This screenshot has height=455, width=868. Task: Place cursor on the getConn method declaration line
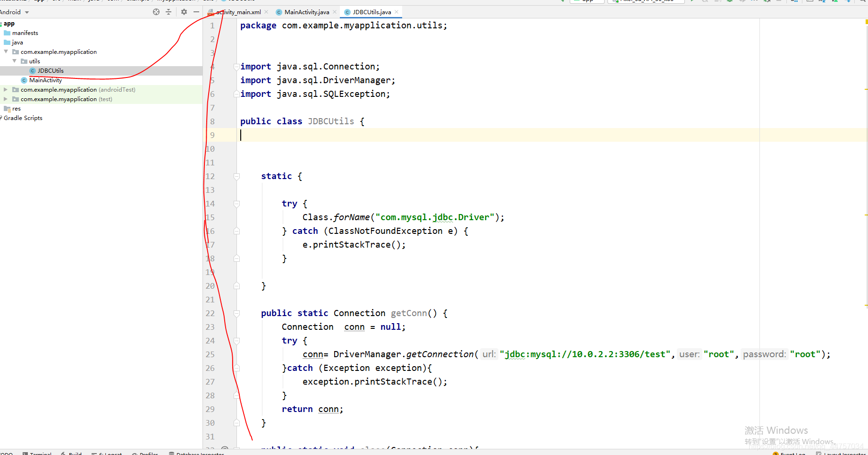point(409,313)
